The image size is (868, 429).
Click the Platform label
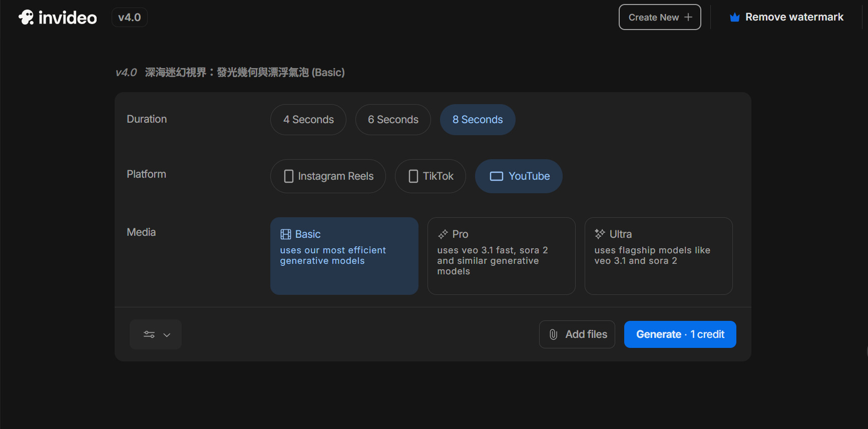pos(146,174)
